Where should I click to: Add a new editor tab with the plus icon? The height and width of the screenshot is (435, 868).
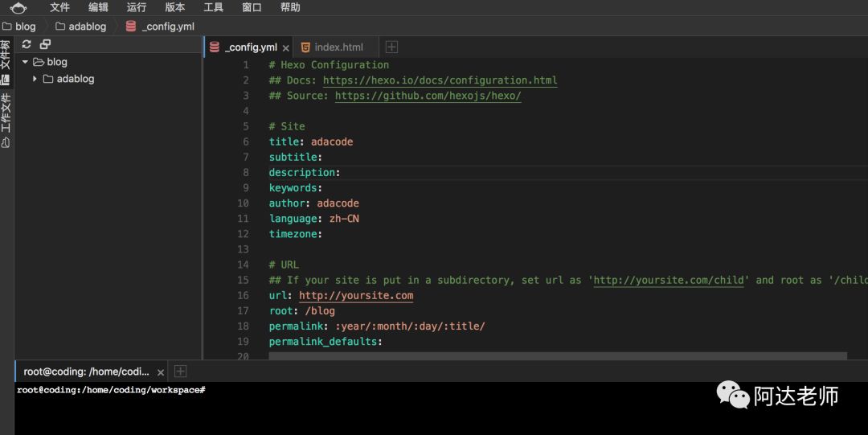pos(391,47)
